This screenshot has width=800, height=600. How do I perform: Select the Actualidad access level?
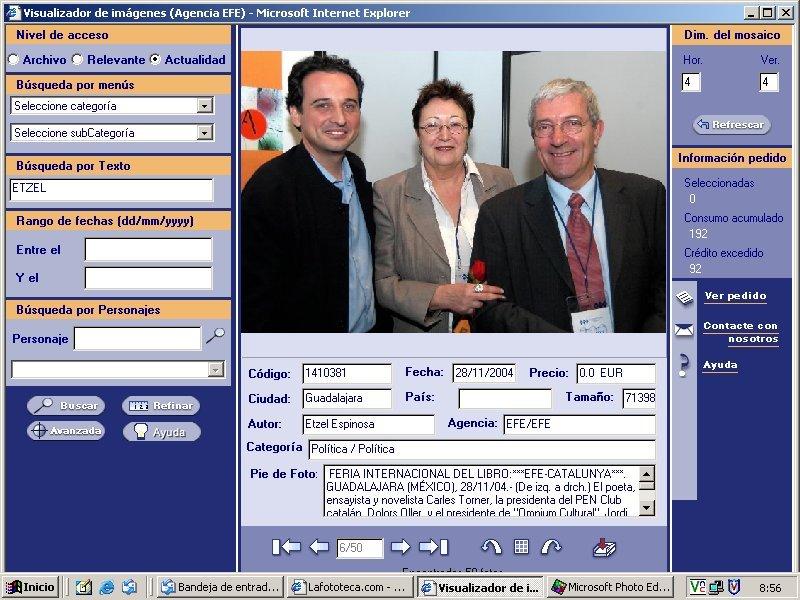(155, 60)
